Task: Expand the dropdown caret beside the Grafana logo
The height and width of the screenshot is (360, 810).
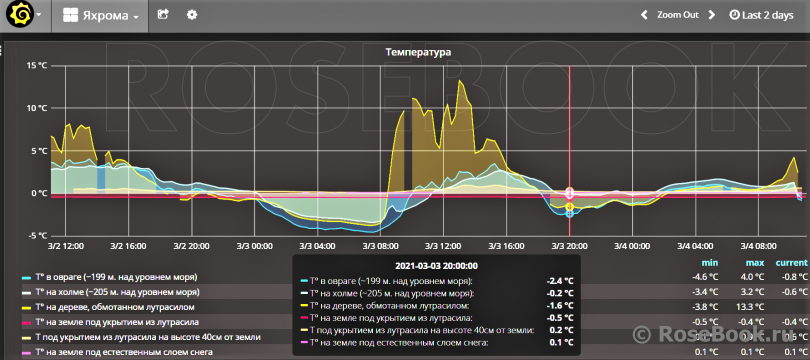Action: coord(40,15)
